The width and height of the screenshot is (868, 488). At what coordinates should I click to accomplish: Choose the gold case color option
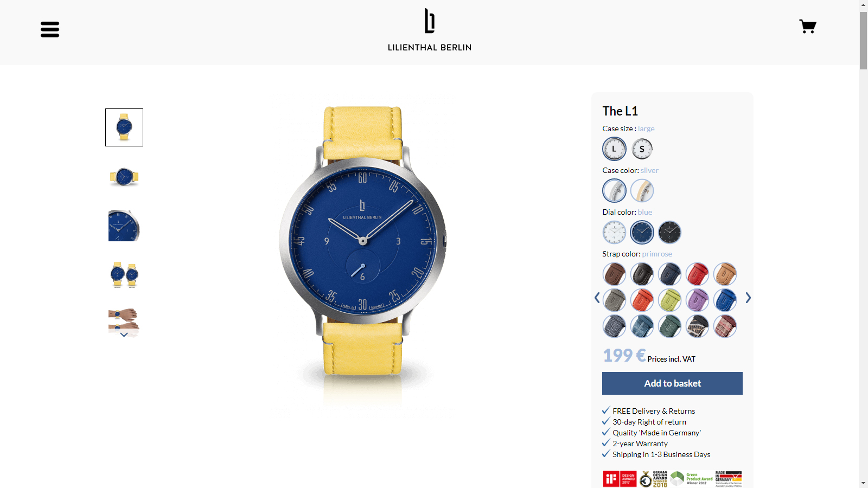(642, 190)
